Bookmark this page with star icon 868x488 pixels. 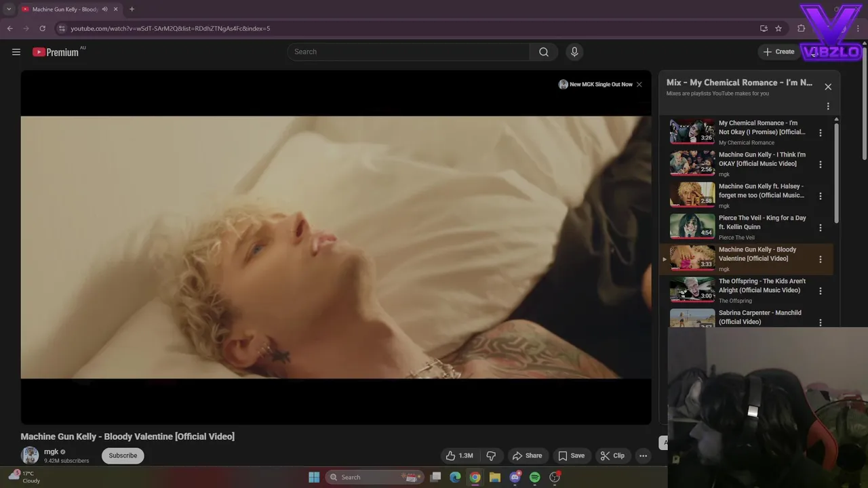[778, 28]
